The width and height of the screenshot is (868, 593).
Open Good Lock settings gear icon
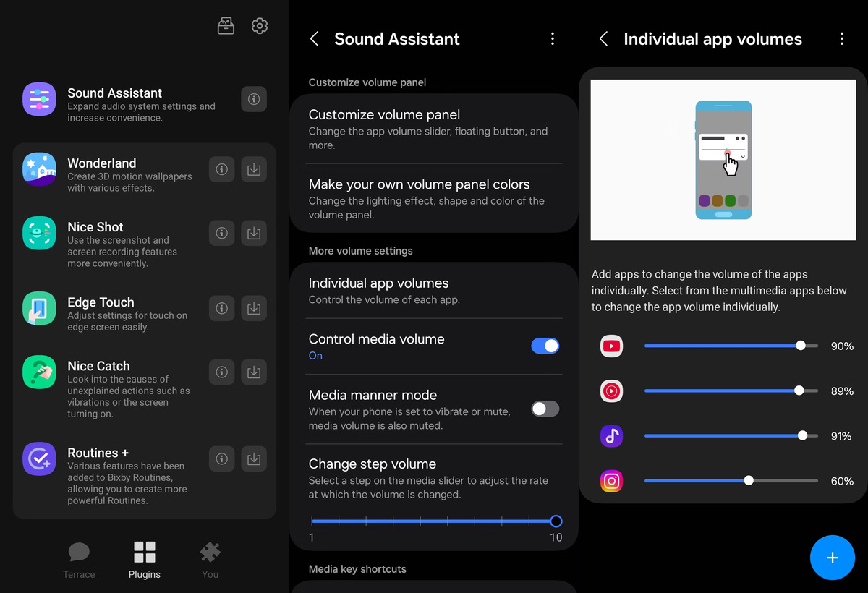coord(260,26)
